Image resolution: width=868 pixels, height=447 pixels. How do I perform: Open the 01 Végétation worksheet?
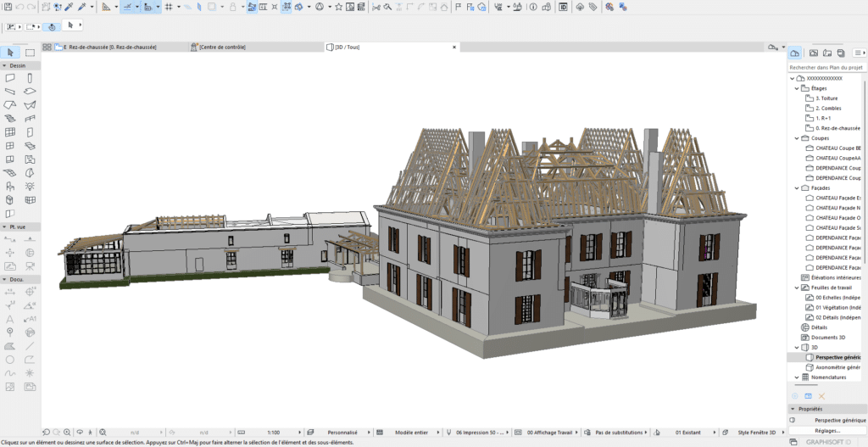point(834,307)
